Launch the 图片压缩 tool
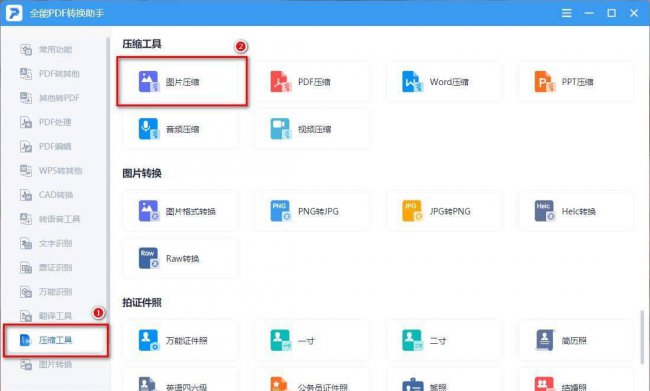 click(x=180, y=82)
